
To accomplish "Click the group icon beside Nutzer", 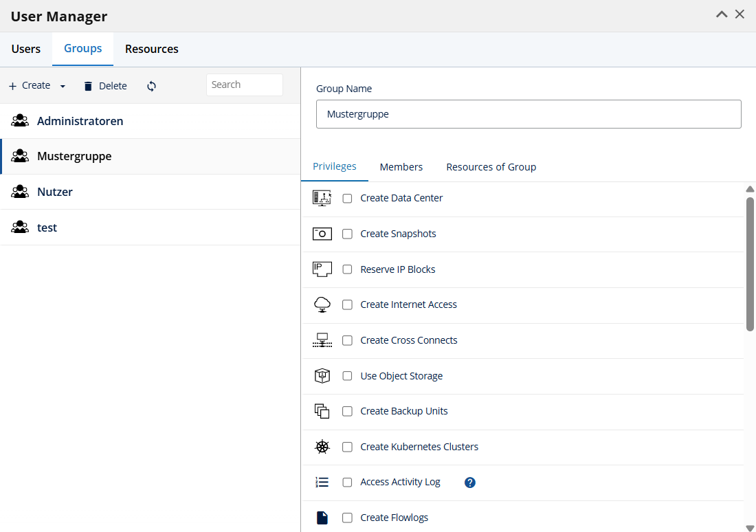I will (x=20, y=192).
